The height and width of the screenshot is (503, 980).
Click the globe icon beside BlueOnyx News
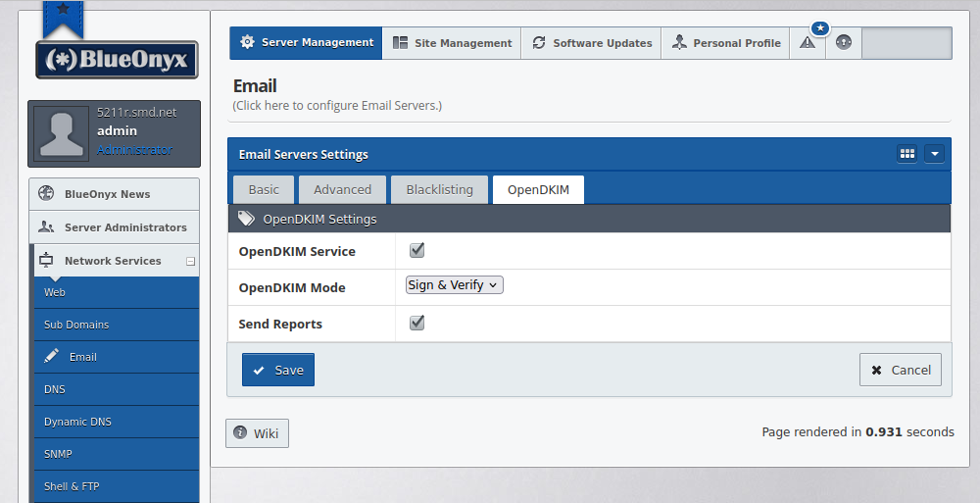click(46, 193)
